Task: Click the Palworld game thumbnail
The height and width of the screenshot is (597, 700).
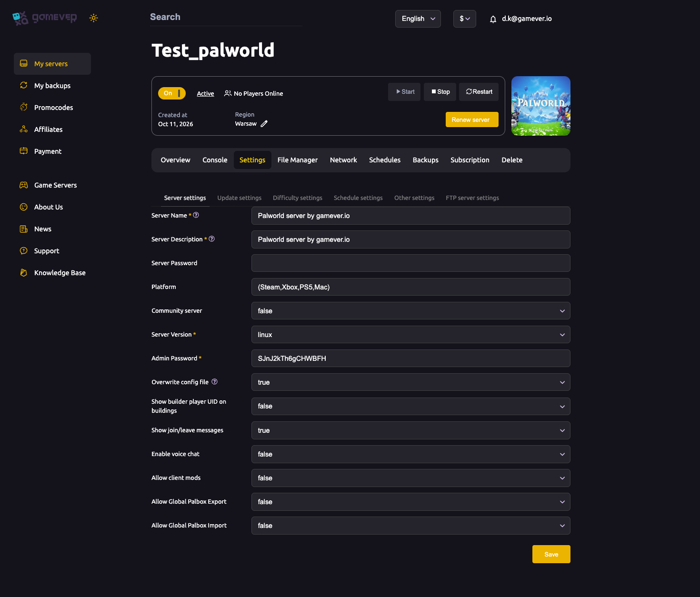Action: click(x=541, y=106)
